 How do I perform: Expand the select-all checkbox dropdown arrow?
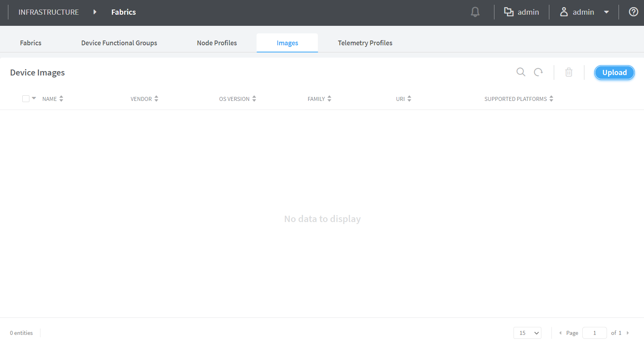34,99
